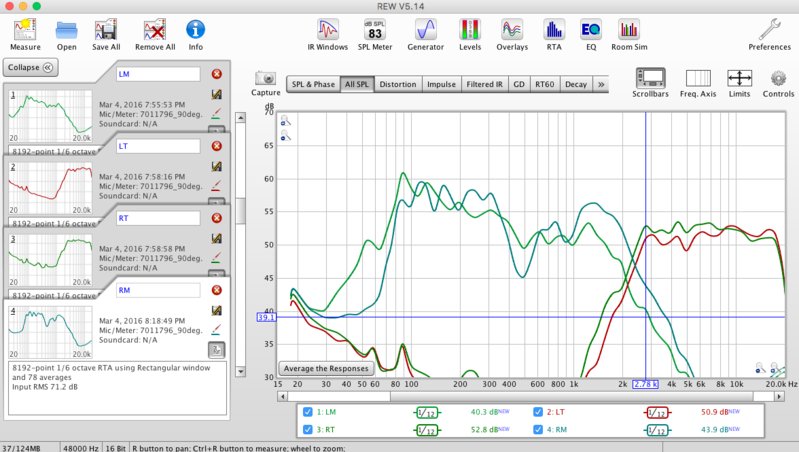Viewport: 799px width, 452px height.
Task: Switch to Filtered IR tab
Action: pos(484,84)
